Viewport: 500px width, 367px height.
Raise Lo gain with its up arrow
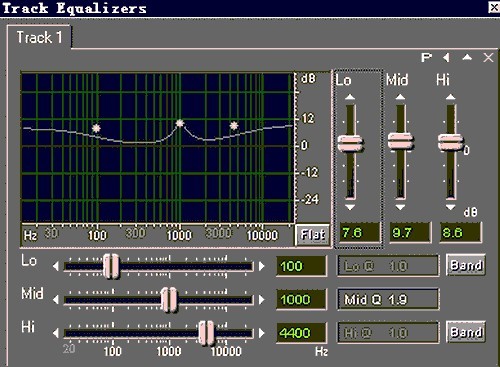point(350,97)
